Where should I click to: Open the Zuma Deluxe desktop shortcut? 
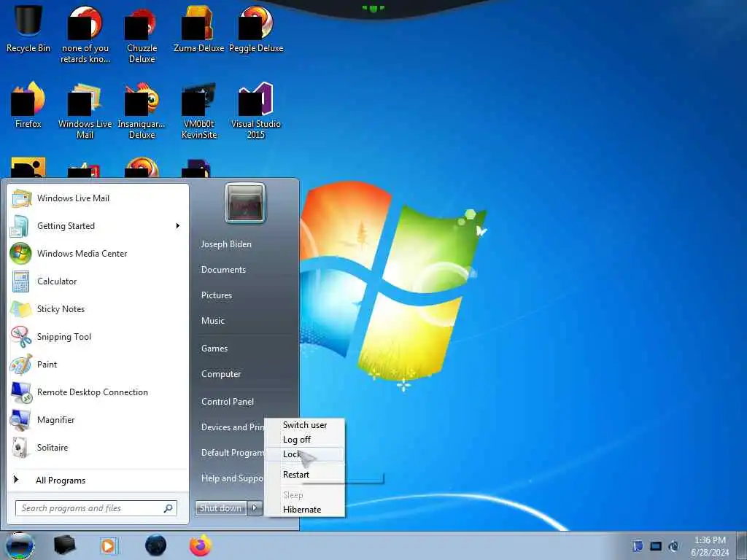[198, 28]
